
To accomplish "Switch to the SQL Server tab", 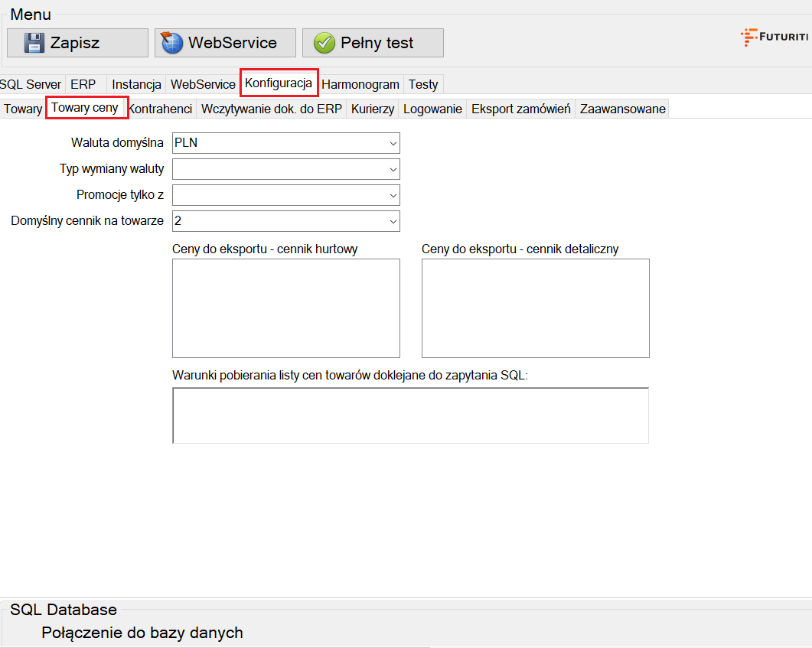I will pos(31,84).
